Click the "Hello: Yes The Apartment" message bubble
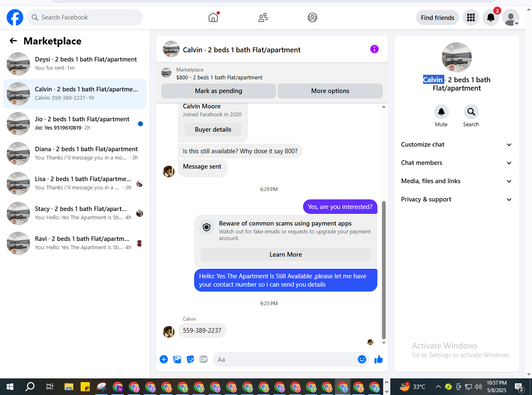The image size is (532, 395). tap(286, 280)
